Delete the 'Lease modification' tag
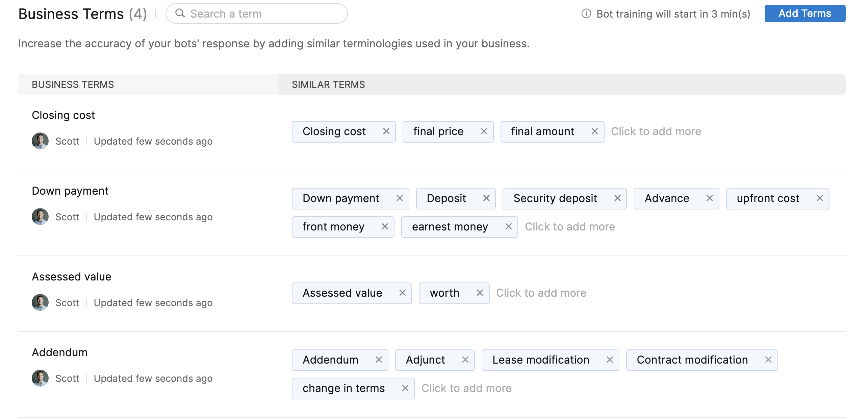This screenshot has height=419, width=868. [x=609, y=360]
